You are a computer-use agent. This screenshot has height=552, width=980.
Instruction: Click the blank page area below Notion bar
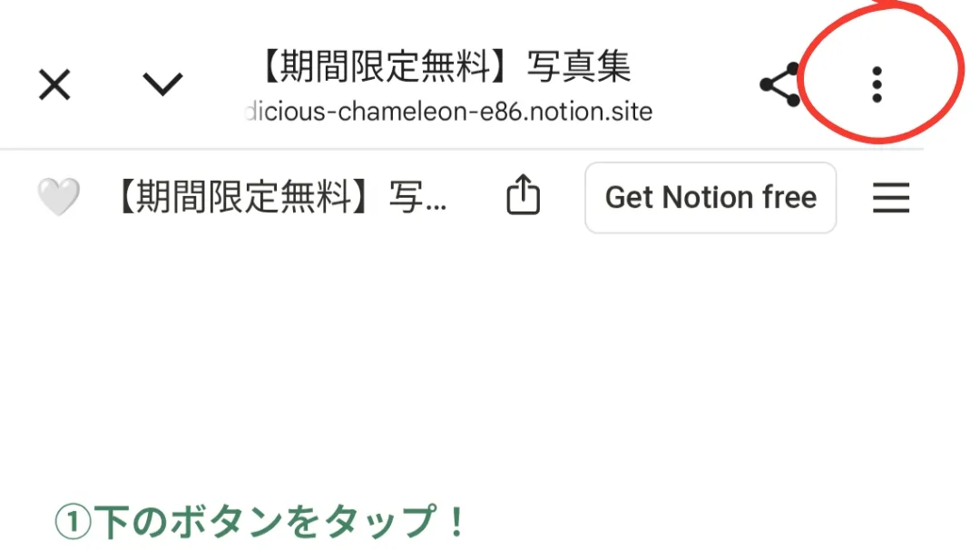pos(490,362)
